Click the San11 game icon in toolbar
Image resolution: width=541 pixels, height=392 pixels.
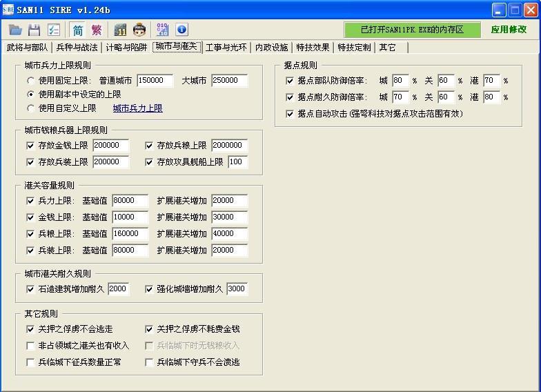pyautogui.click(x=121, y=30)
